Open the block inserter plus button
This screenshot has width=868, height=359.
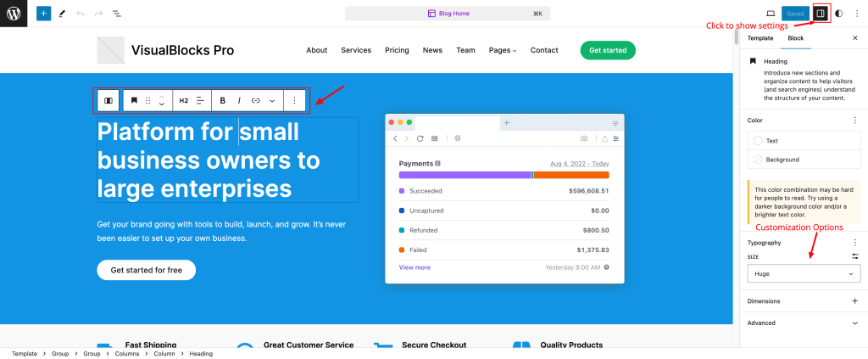tap(43, 14)
